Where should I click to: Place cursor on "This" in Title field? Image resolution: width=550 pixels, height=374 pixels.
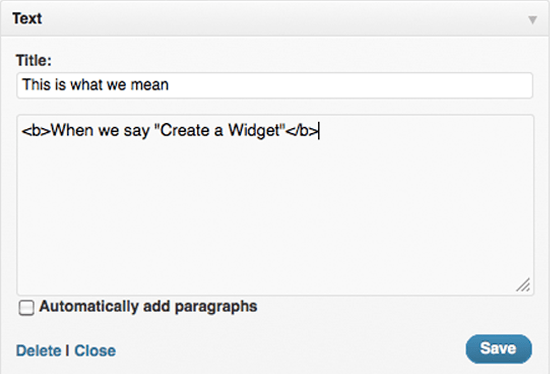[x=36, y=85]
